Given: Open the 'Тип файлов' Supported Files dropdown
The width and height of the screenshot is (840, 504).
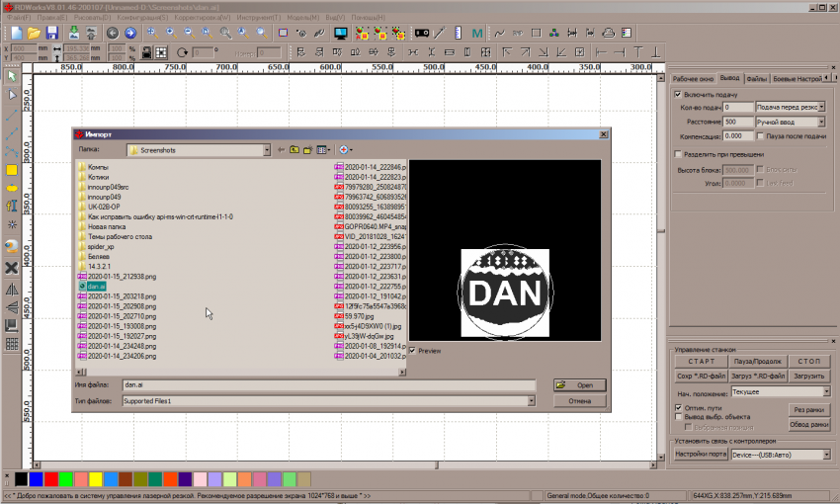Looking at the screenshot, I should point(532,401).
